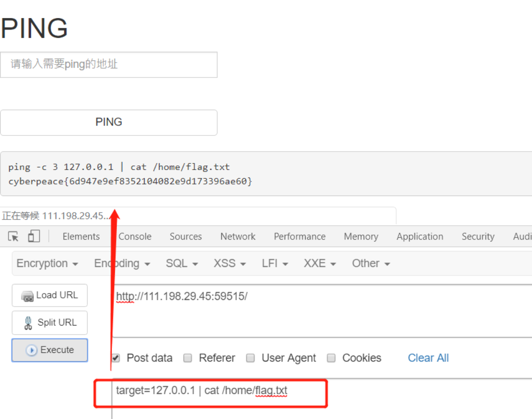Uncheck the Post data checkbox

(116, 358)
